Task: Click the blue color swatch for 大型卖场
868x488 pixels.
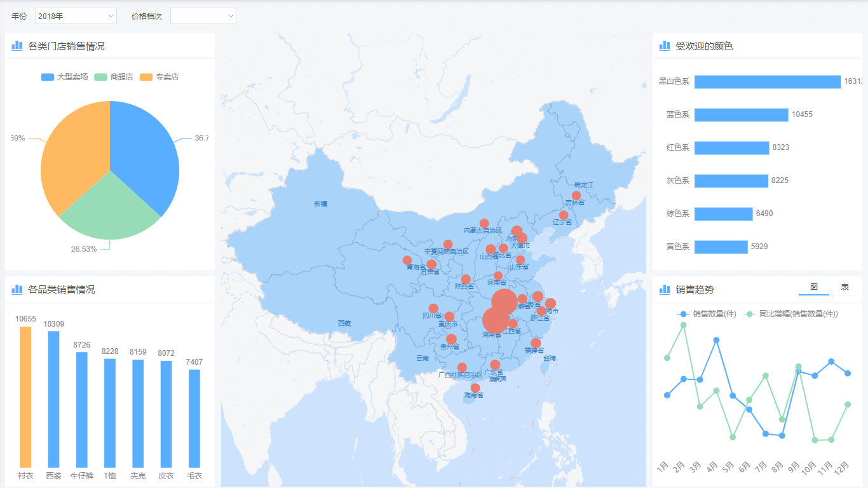Action: click(x=48, y=76)
